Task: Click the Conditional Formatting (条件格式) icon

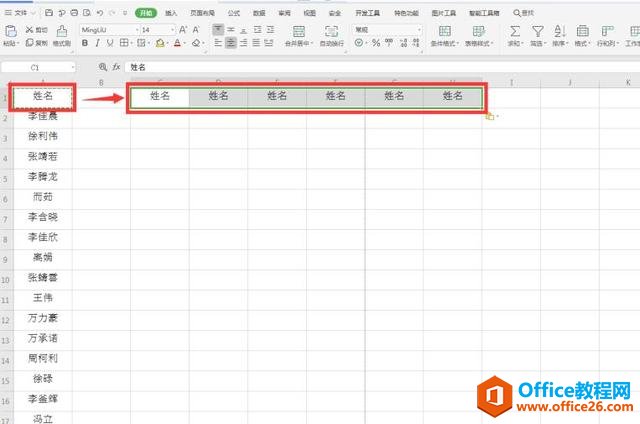Action: [x=445, y=36]
